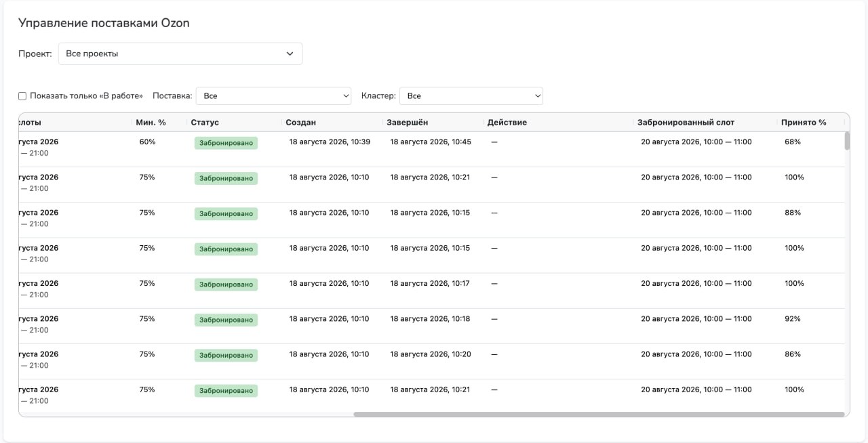Click the action dash in the 60% row
This screenshot has width=868, height=443.
point(494,142)
